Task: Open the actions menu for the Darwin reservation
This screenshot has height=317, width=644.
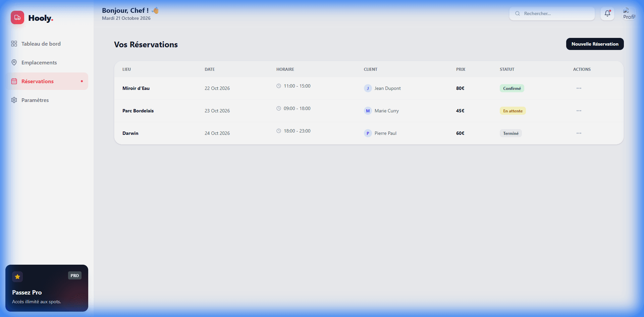Action: 579,133
